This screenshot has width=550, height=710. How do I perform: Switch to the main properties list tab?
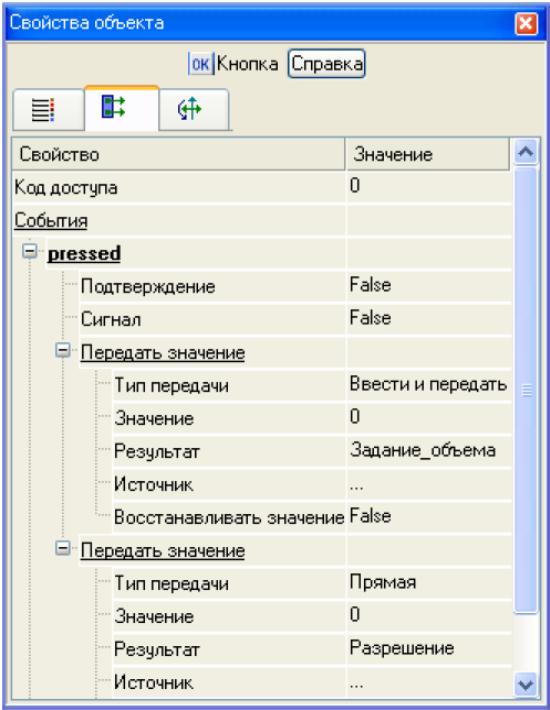pos(48,110)
